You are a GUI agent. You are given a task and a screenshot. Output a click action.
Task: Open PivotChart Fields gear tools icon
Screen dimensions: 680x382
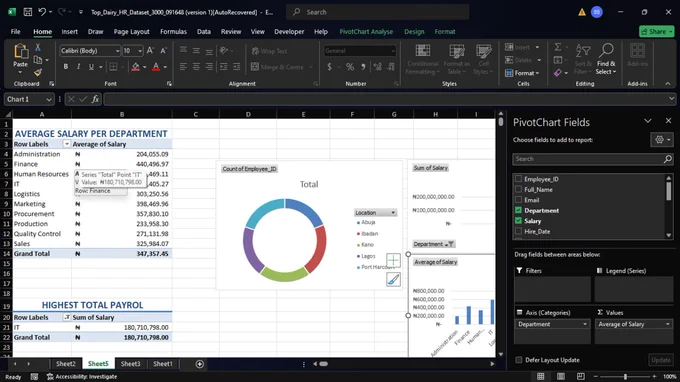[662, 140]
